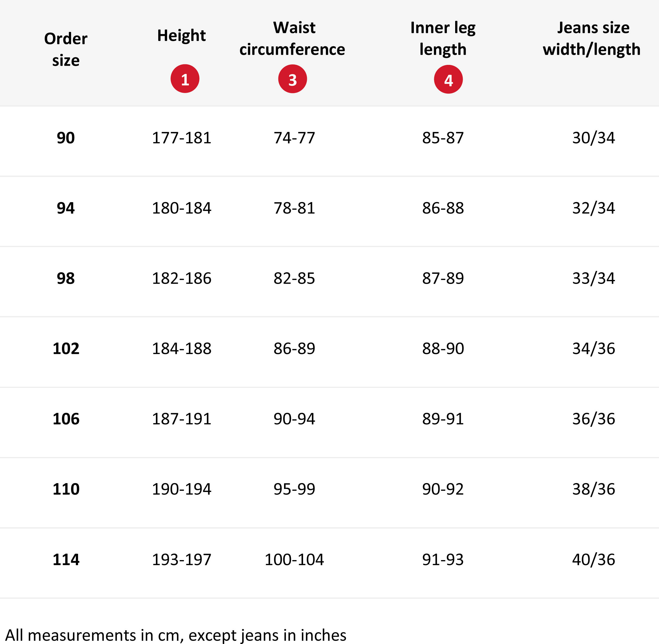Image resolution: width=659 pixels, height=644 pixels.
Task: Click the Waist circumference header
Action: pos(292,39)
